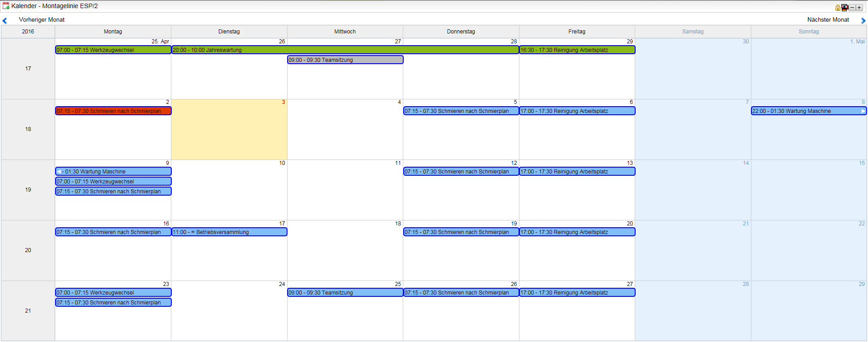Open the Betriebsversammlung event on 17
868x342 pixels.
click(x=229, y=232)
